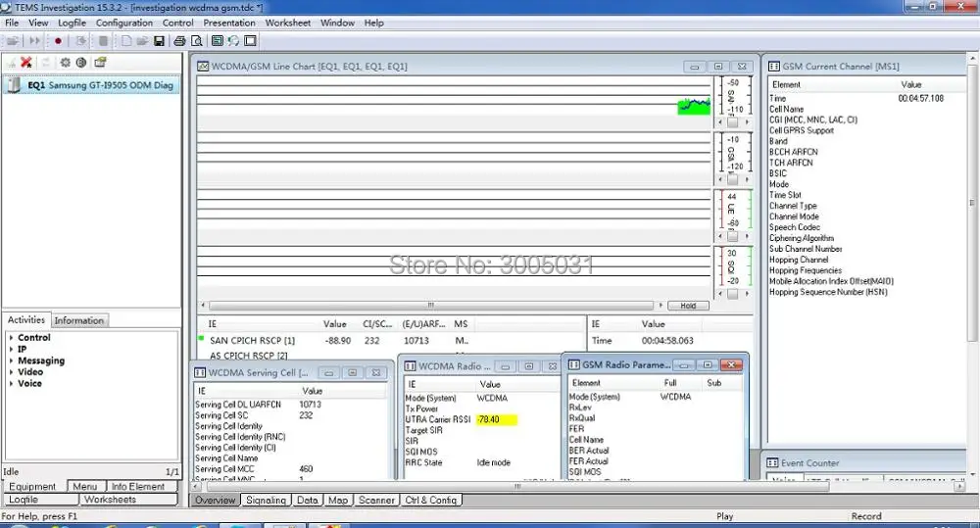Image resolution: width=980 pixels, height=528 pixels.
Task: Click the highlighted UTRA Carrier RSSI value -78.40
Action: pos(496,420)
